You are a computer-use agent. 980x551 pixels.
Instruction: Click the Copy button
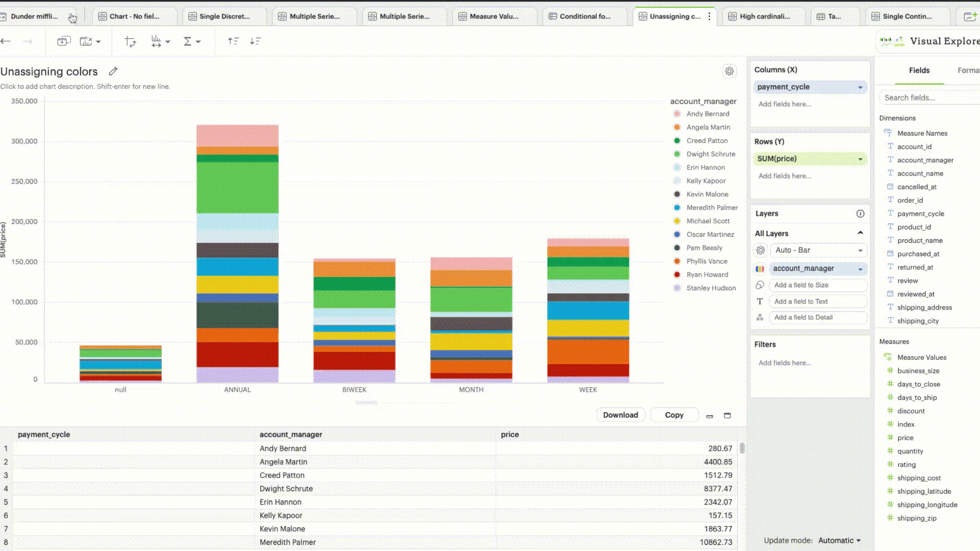coord(674,415)
